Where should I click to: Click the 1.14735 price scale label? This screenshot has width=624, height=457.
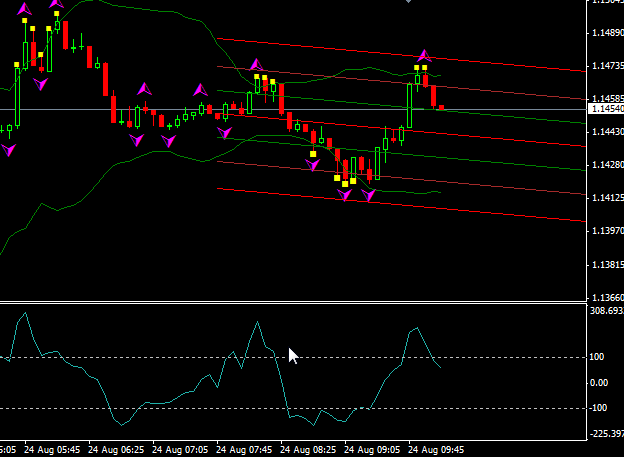608,66
